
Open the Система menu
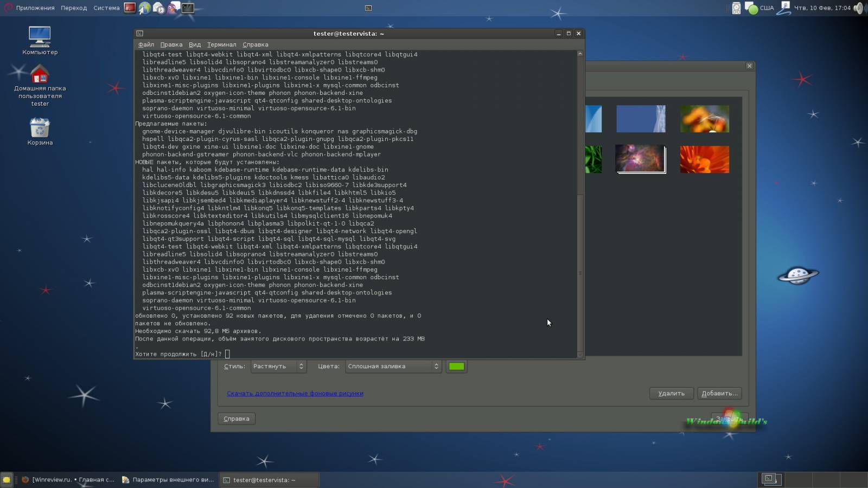click(x=106, y=8)
